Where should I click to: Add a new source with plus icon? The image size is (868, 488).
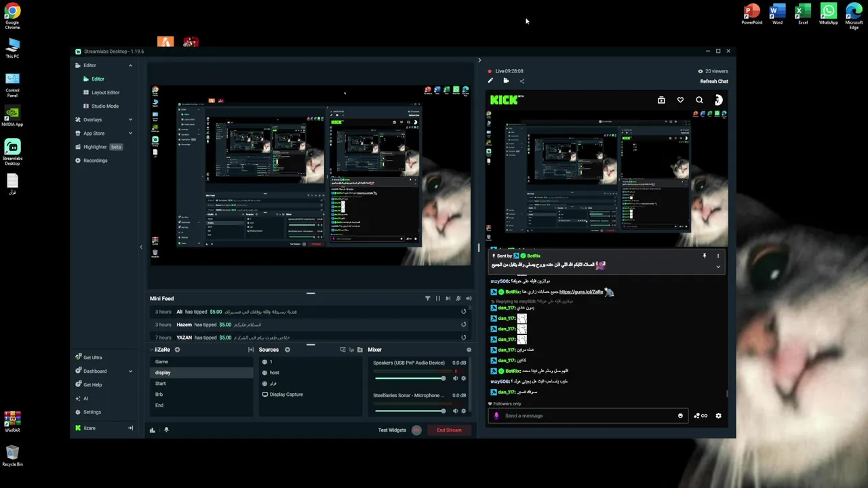pos(288,350)
